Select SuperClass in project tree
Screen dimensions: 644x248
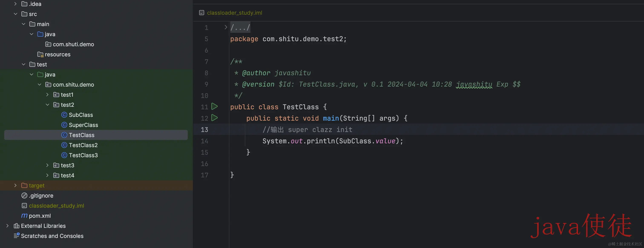[83, 125]
